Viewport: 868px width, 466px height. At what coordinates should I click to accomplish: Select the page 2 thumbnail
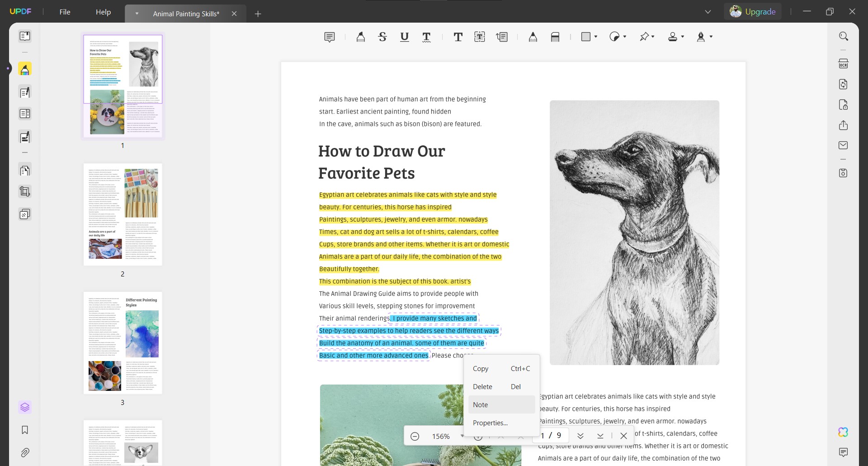pos(123,214)
